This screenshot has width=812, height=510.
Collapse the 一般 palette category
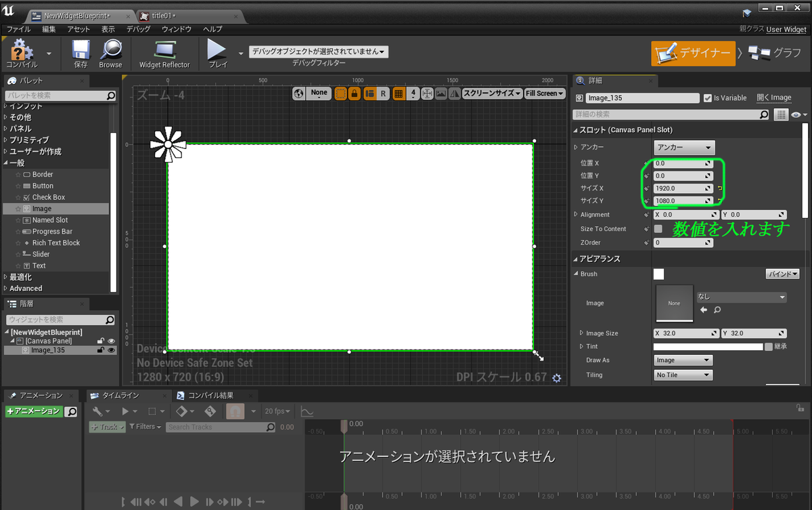(5, 163)
